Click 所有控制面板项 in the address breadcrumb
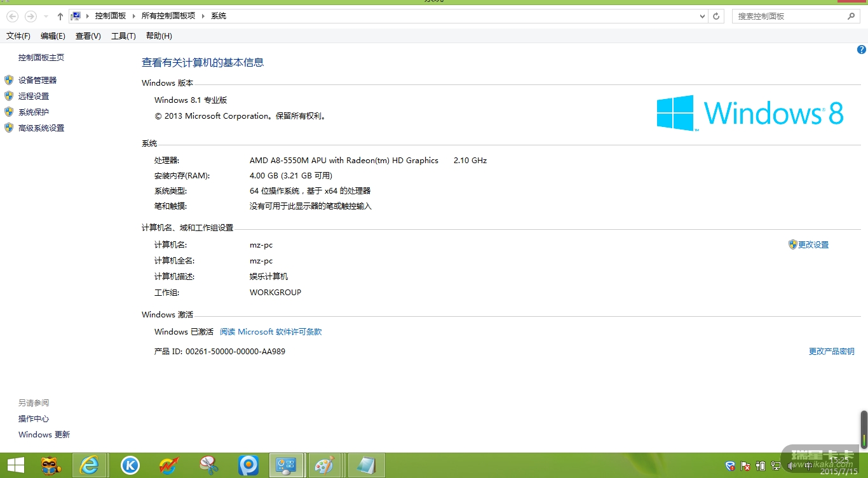This screenshot has width=868, height=478. (x=168, y=16)
